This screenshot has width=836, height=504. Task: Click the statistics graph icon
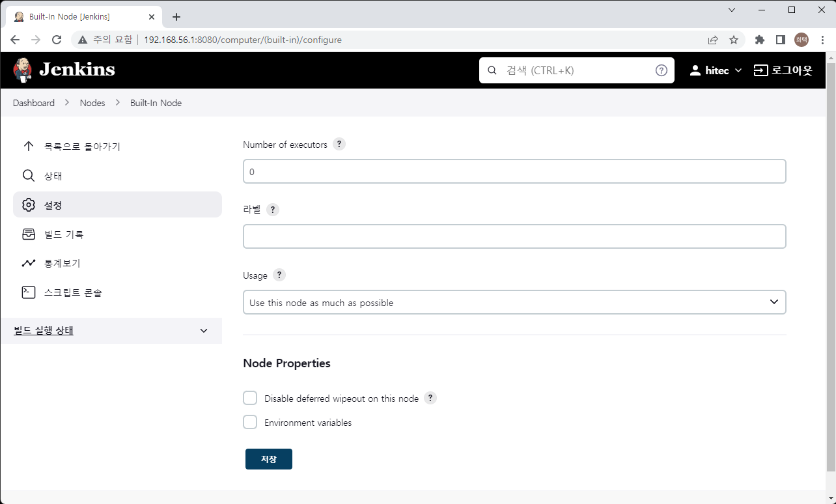[x=29, y=264]
